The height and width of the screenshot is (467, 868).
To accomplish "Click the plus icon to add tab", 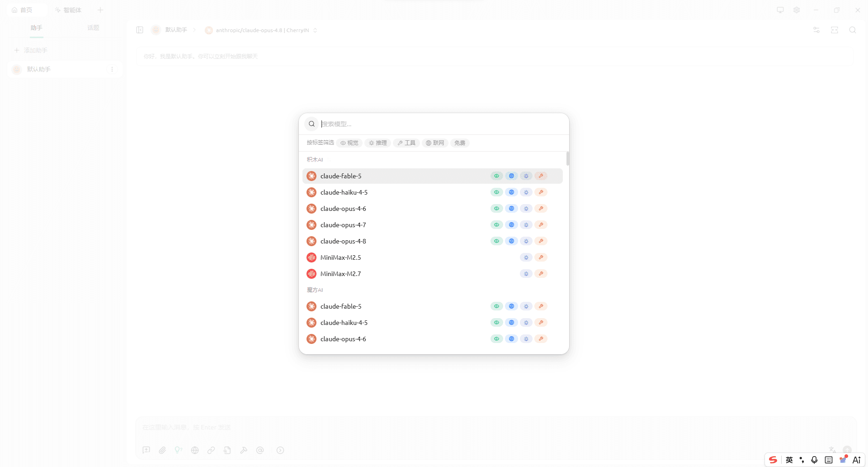I will 100,10.
